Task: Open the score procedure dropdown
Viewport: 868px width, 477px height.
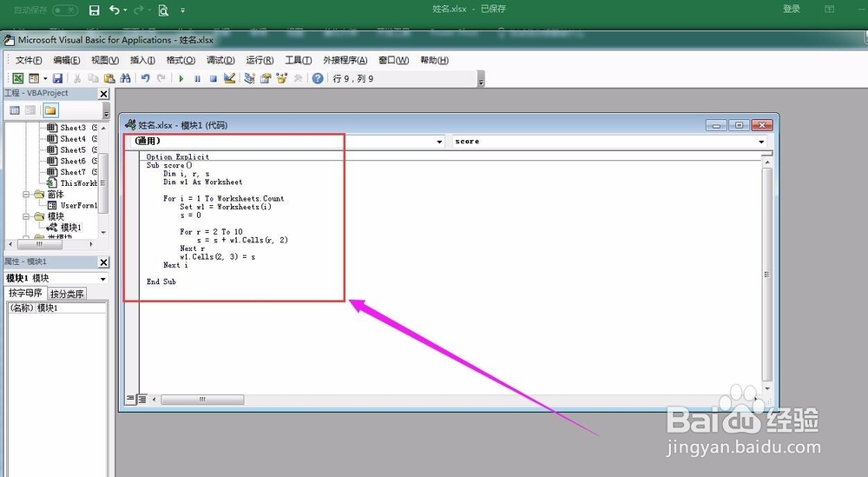Action: 761,142
